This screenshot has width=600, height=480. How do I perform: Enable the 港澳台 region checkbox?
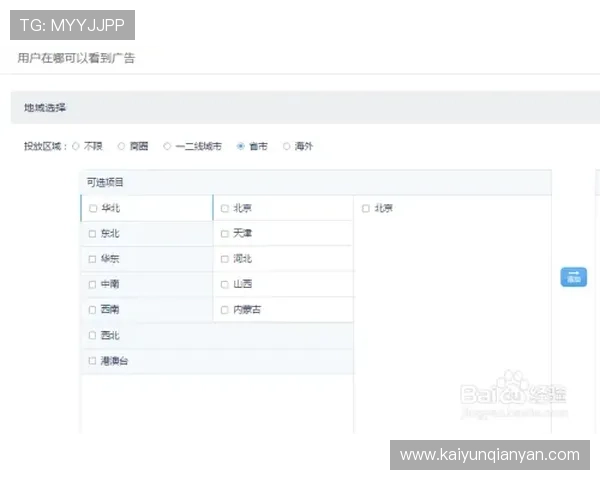(x=92, y=361)
